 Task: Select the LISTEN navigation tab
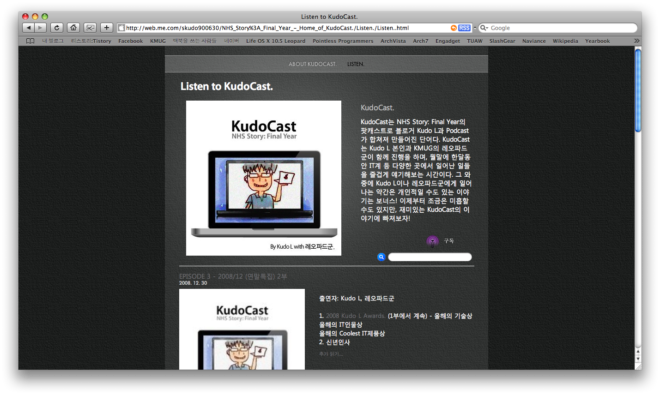[355, 64]
